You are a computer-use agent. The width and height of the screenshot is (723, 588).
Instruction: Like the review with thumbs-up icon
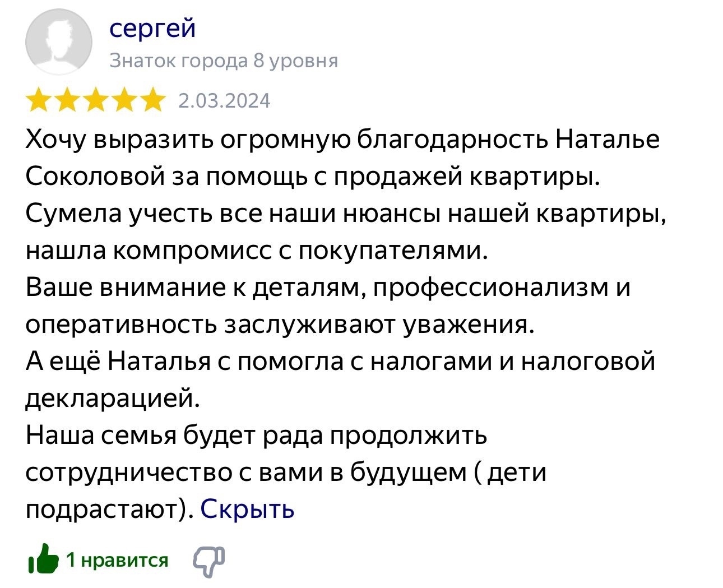click(x=43, y=559)
